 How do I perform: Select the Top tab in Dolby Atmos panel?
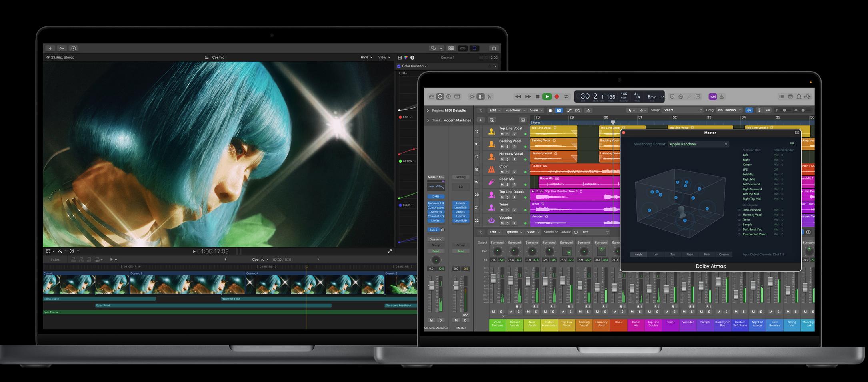tap(673, 255)
